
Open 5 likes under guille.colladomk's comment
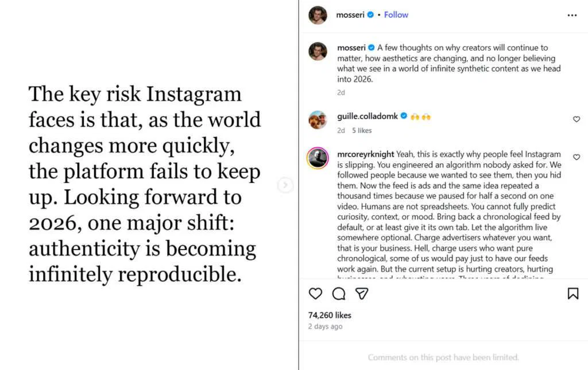362,130
